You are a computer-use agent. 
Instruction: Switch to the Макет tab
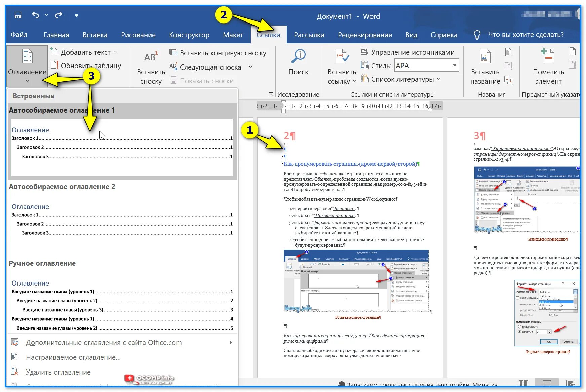coord(233,35)
